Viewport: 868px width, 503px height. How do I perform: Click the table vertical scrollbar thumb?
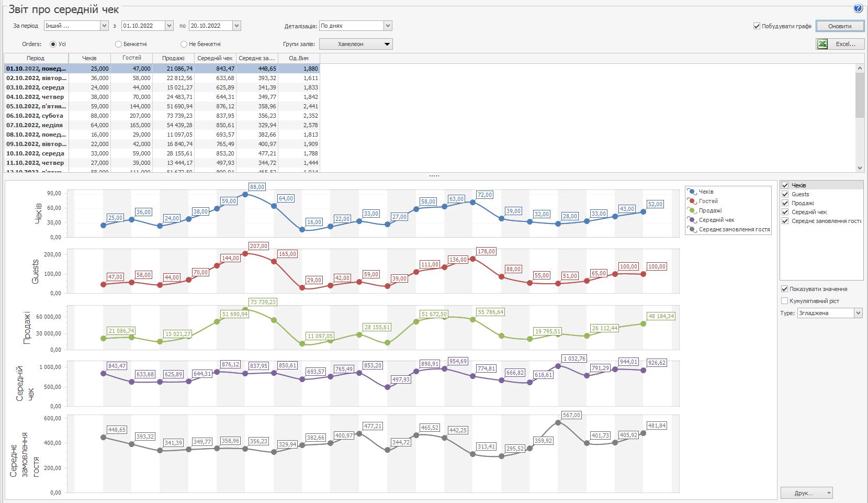[860, 95]
